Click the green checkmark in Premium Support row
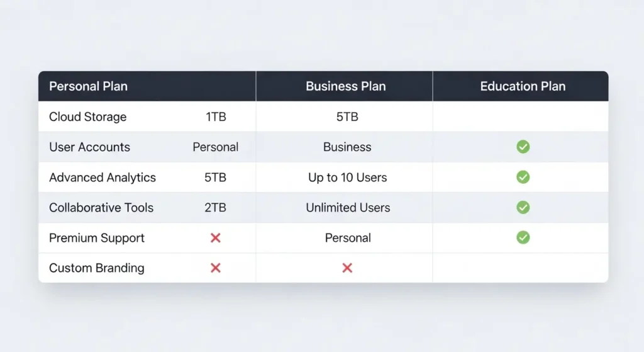 coord(523,237)
